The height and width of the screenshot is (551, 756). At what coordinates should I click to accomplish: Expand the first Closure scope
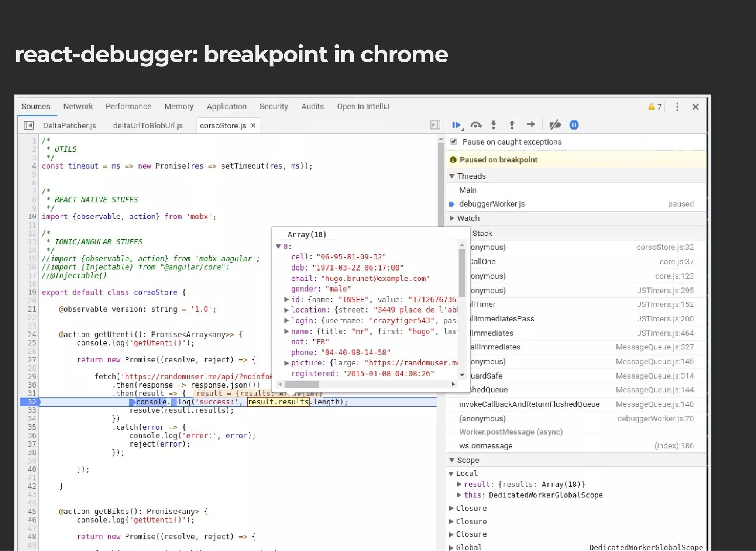451,508
